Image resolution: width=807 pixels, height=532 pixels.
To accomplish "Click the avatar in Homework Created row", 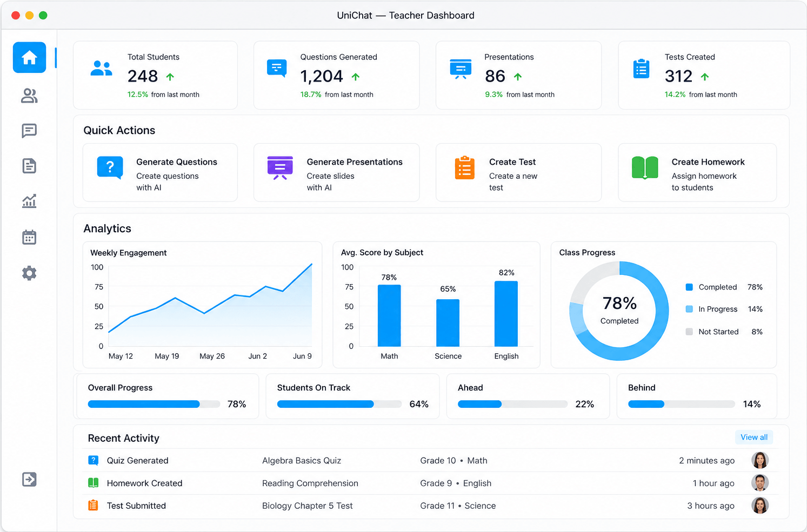I will 760,483.
